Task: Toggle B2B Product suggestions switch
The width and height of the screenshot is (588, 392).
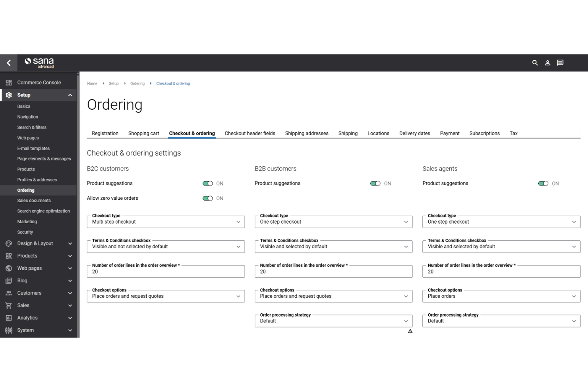Action: point(375,183)
